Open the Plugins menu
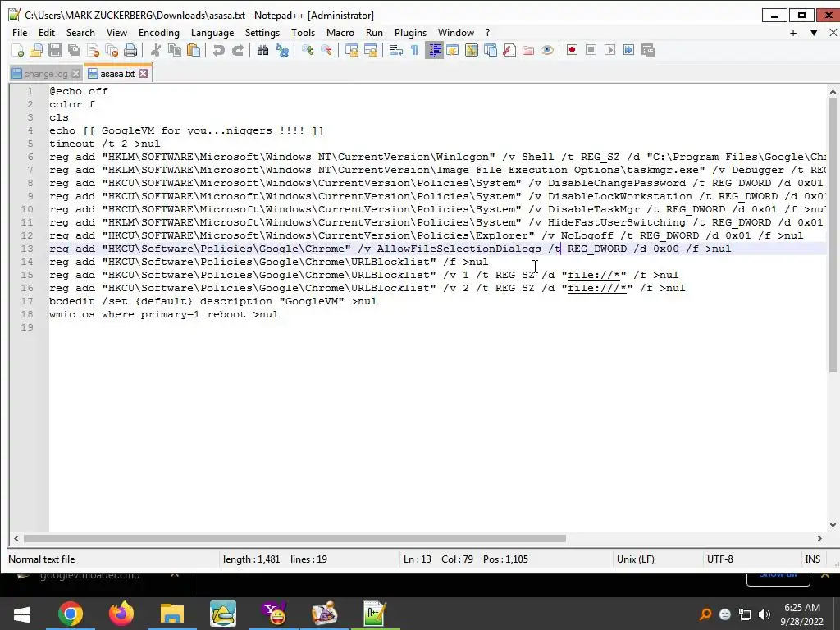 click(x=410, y=33)
